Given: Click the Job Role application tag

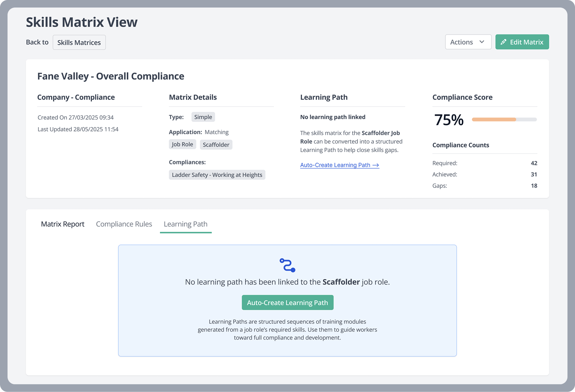Looking at the screenshot, I should click(x=182, y=144).
